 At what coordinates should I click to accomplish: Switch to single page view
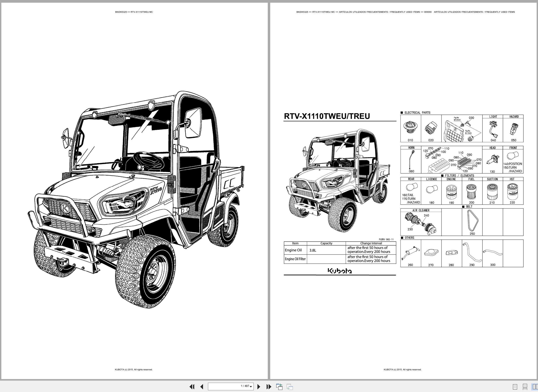515,387
